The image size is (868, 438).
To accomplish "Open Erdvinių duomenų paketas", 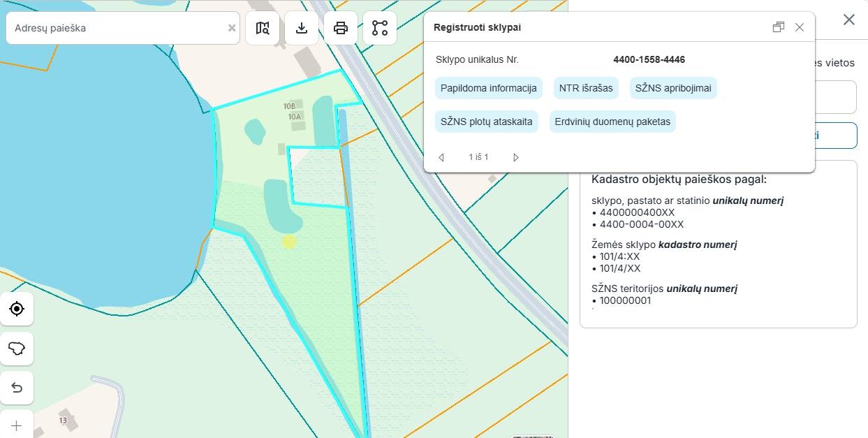I will (612, 122).
